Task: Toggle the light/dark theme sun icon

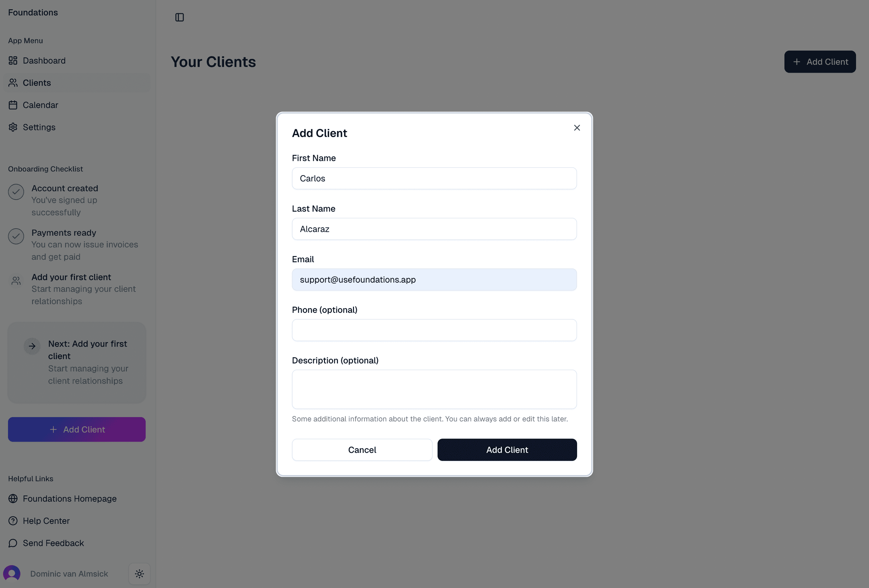Action: (x=139, y=574)
